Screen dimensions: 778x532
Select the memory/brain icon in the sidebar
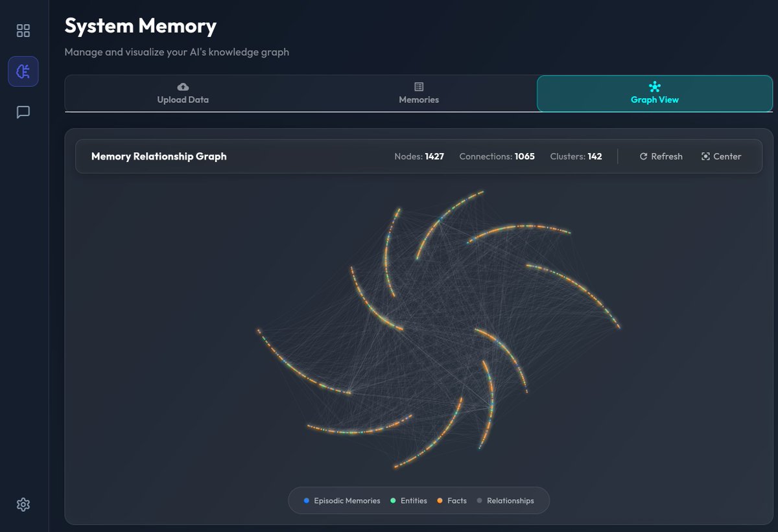[23, 72]
